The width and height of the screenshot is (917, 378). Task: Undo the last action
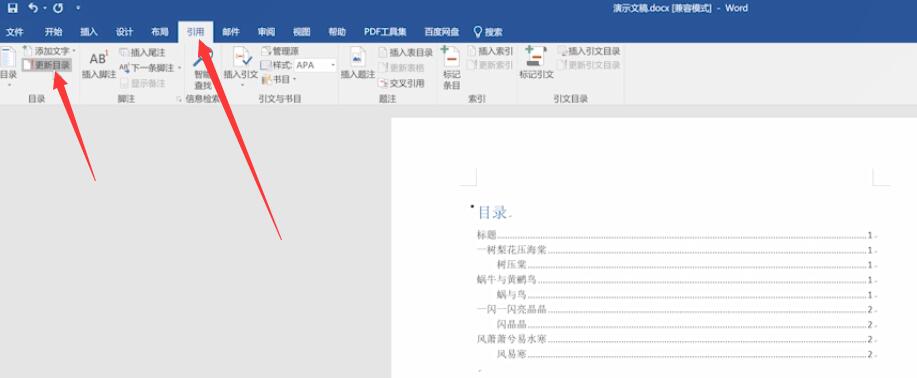tap(33, 8)
